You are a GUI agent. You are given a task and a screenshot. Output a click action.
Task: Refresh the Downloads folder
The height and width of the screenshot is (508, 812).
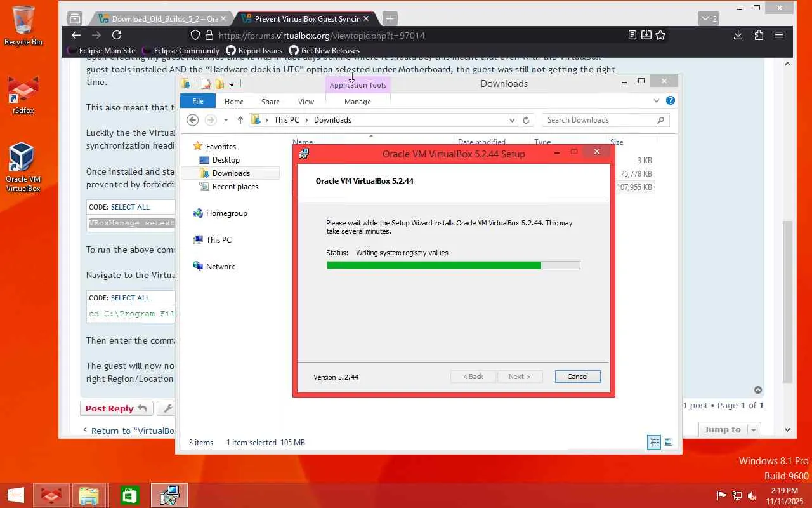[x=526, y=120]
